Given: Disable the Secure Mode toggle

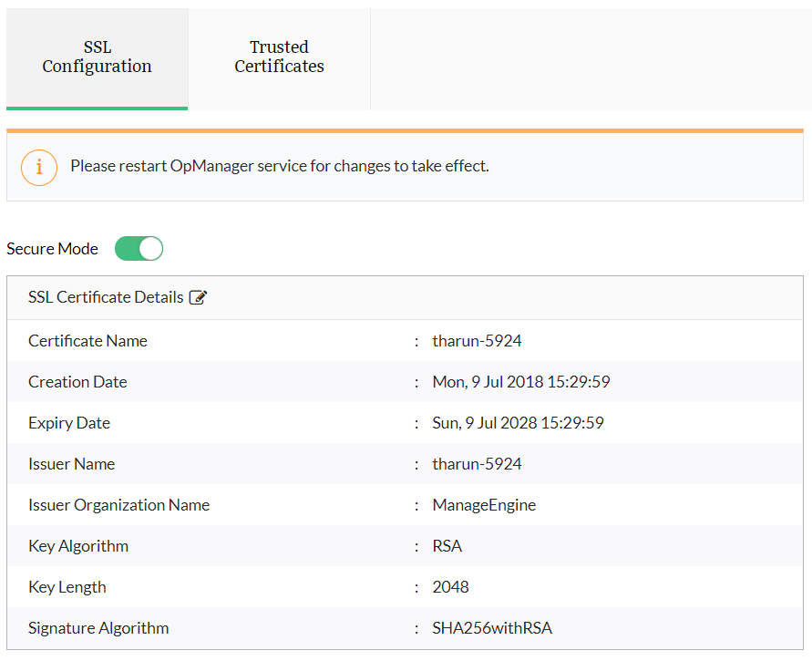Looking at the screenshot, I should point(139,249).
